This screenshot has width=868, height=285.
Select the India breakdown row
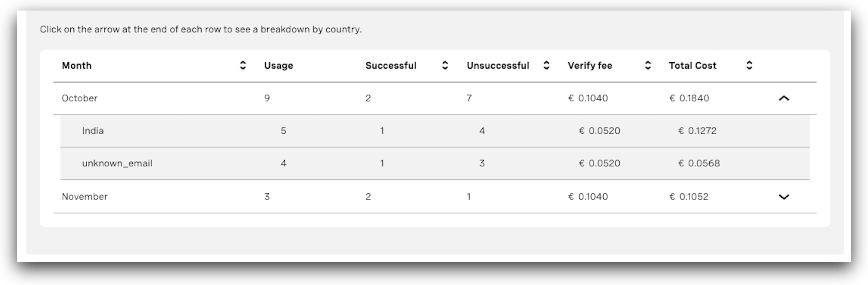tap(93, 131)
